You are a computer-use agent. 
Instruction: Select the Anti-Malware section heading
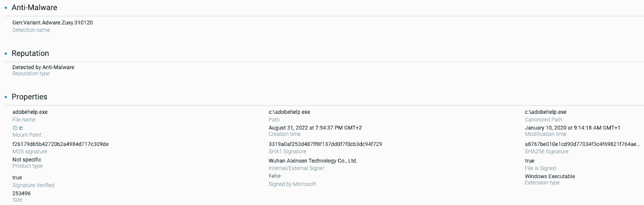pyautogui.click(x=34, y=8)
